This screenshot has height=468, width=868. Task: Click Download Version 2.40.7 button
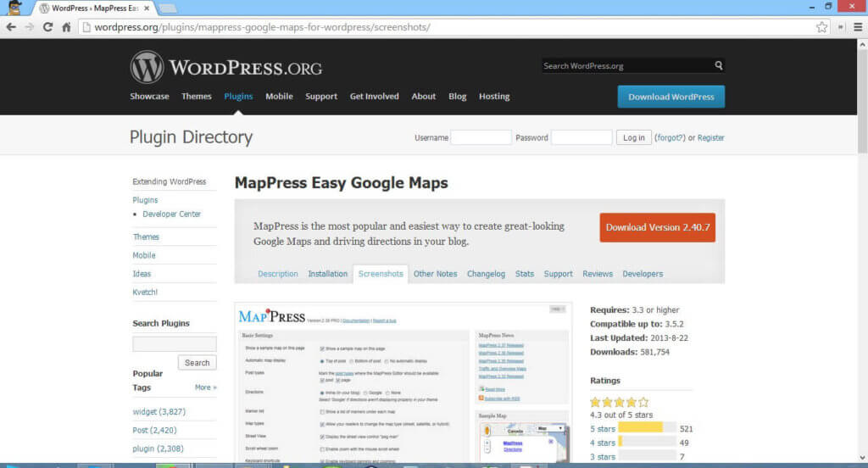657,227
